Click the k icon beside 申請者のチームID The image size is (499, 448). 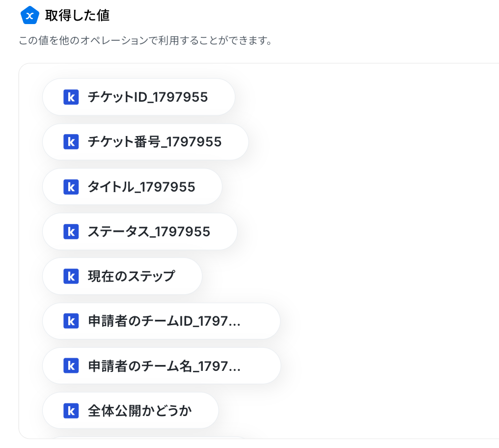click(71, 321)
